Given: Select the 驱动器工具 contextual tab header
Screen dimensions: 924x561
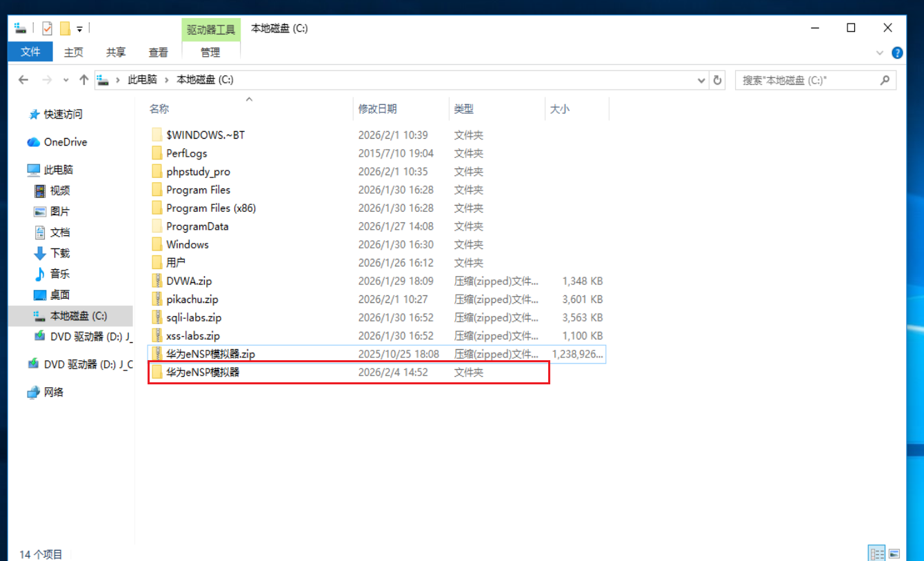Looking at the screenshot, I should tap(211, 29).
